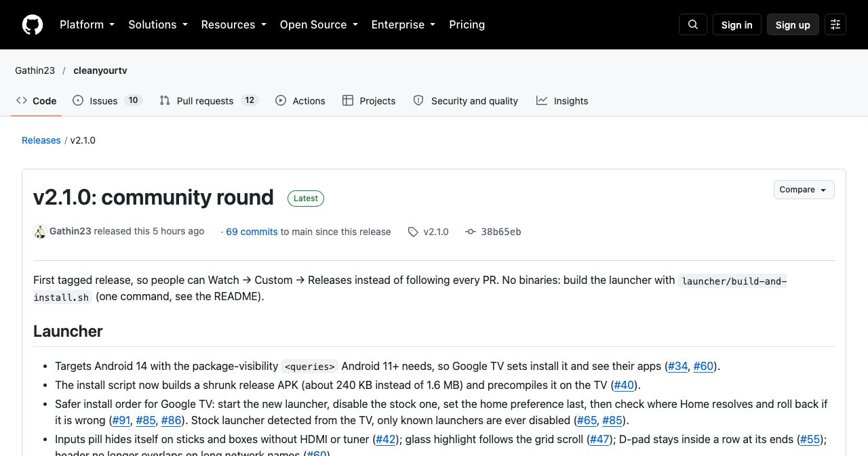Click Gathin23's avatar image

pos(40,232)
